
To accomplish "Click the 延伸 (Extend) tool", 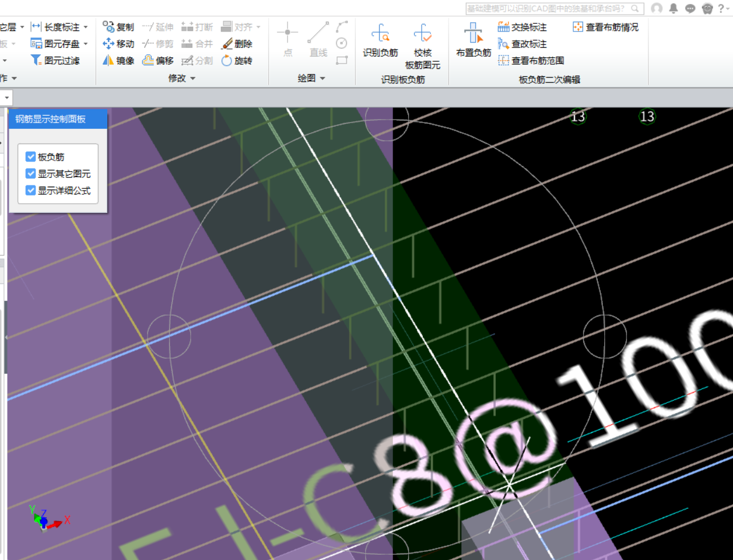I will (158, 27).
